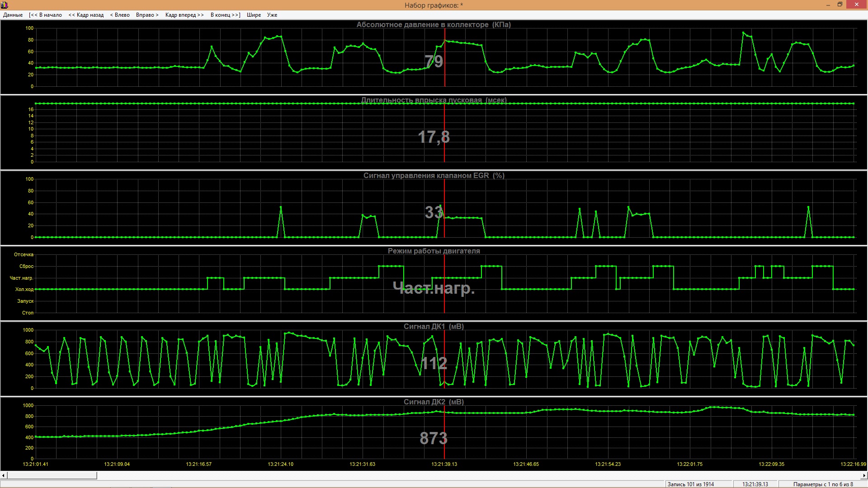
Task: Click the horizontal scrollbar thumb
Action: 52,475
